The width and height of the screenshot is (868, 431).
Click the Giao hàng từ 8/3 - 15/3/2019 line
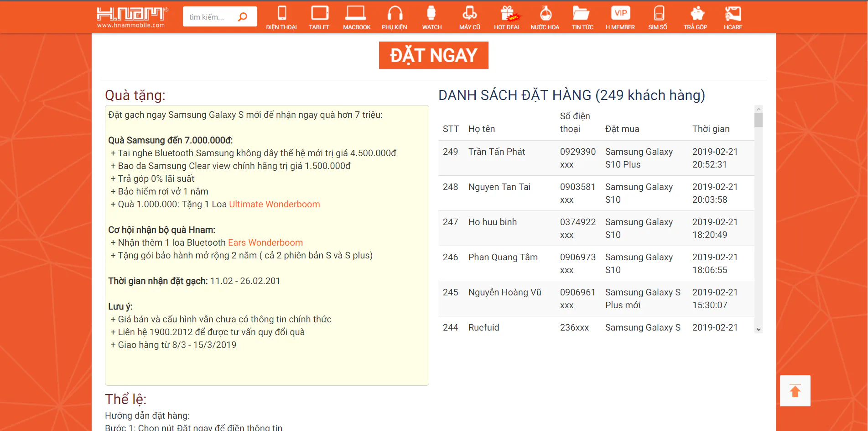pos(173,345)
